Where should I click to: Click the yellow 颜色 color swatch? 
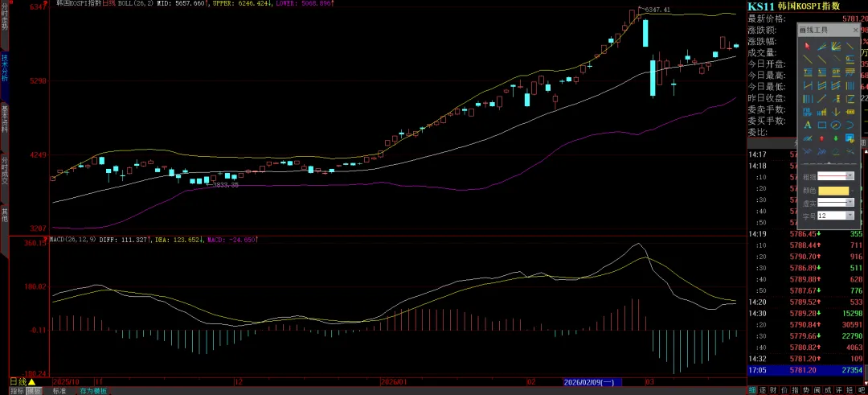pyautogui.click(x=833, y=191)
